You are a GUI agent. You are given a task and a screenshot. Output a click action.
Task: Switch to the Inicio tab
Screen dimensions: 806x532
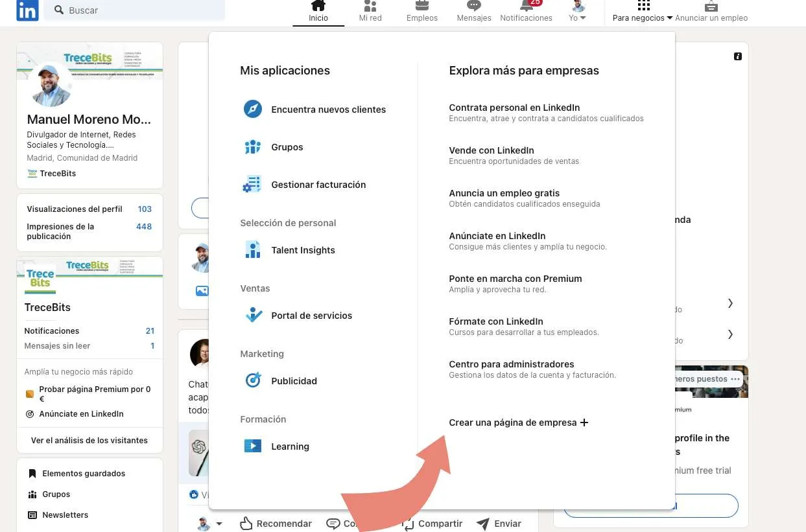point(318,11)
